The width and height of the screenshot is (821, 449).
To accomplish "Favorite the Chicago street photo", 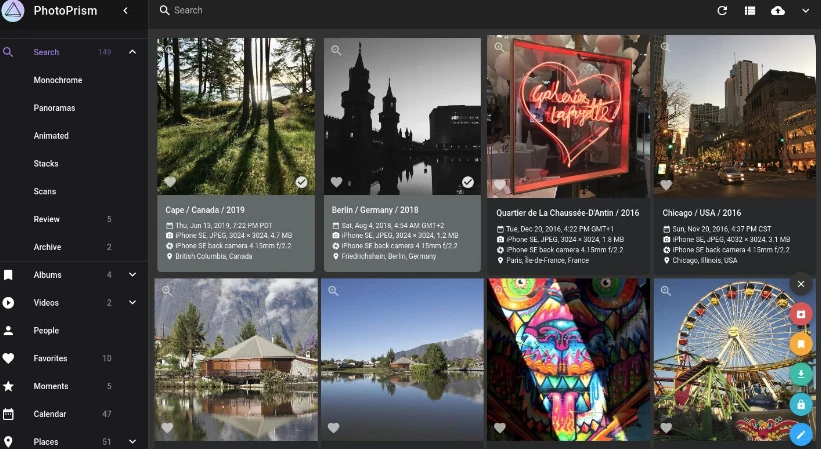I will tap(666, 185).
